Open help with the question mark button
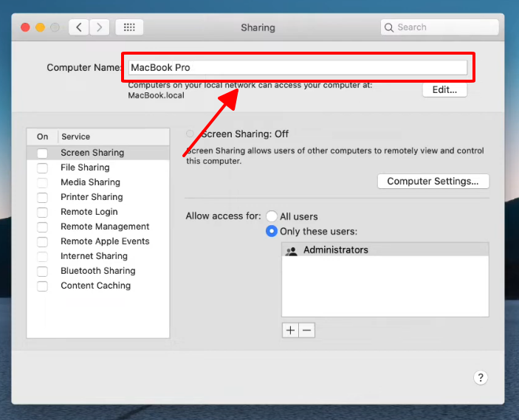This screenshot has width=519, height=420. pos(481,377)
